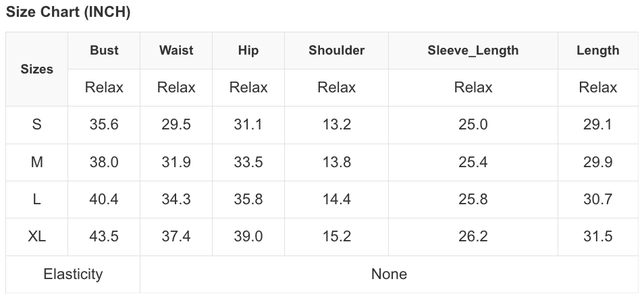Select shoulder value 15.2 for size XL
Viewport: 644px width, 302px height.
click(336, 237)
